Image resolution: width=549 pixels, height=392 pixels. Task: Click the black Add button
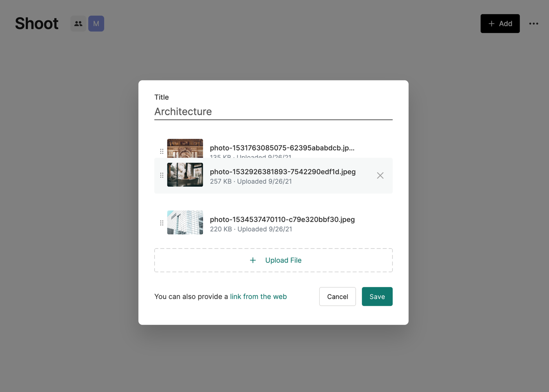tap(500, 24)
